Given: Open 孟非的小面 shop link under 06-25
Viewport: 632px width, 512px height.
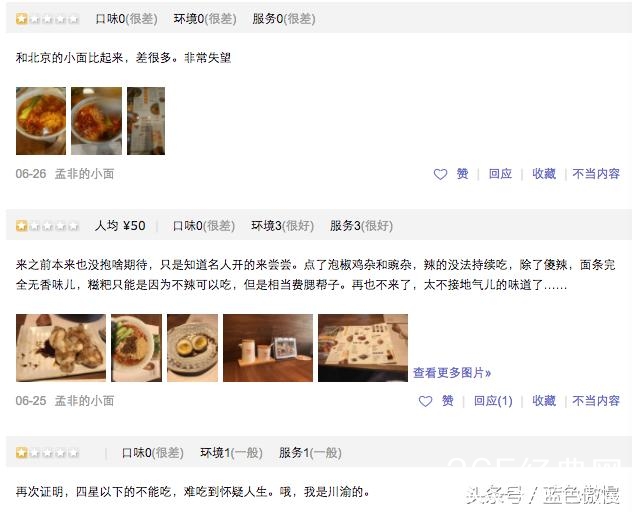Looking at the screenshot, I should 84,401.
